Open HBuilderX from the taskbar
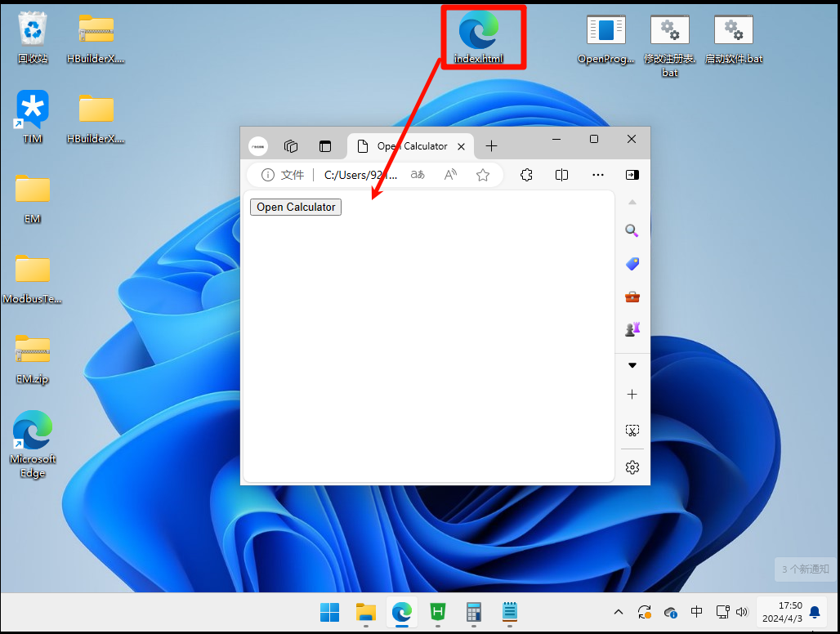840x634 pixels. (438, 612)
